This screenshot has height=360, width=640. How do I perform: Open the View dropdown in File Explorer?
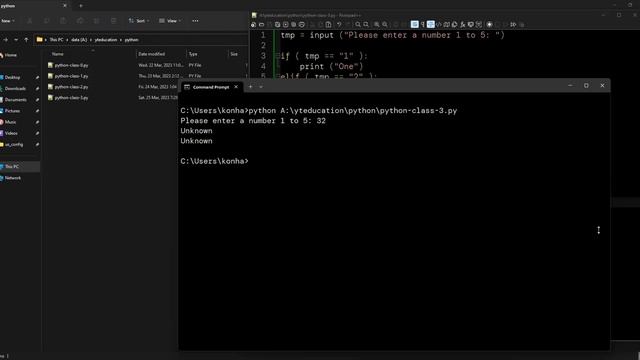coord(170,21)
